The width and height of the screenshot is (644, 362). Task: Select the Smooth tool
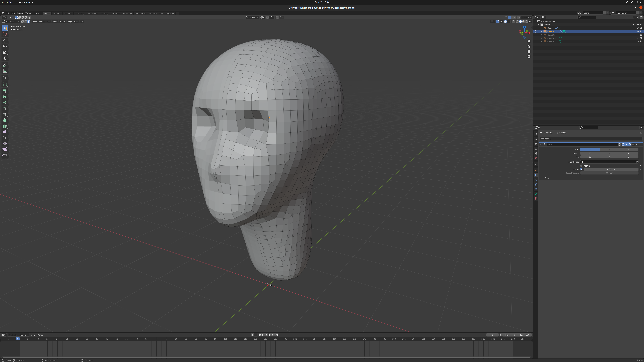5,132
